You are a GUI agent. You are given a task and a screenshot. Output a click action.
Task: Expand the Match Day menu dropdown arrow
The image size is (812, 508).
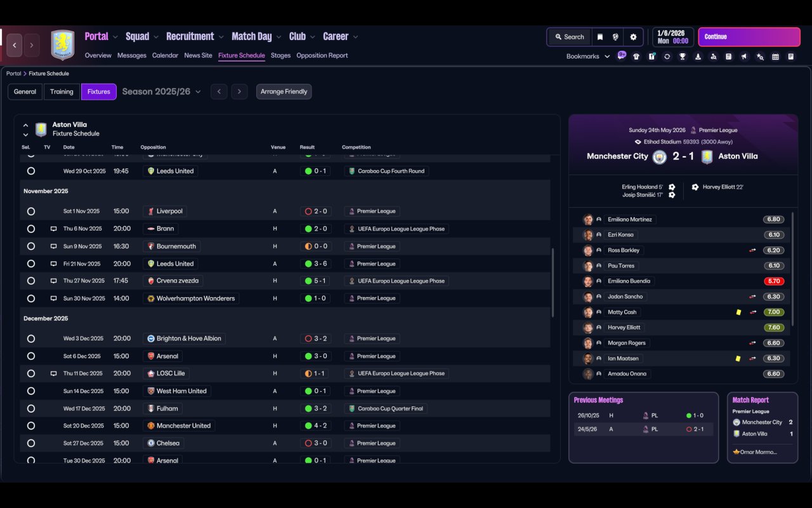pos(279,37)
